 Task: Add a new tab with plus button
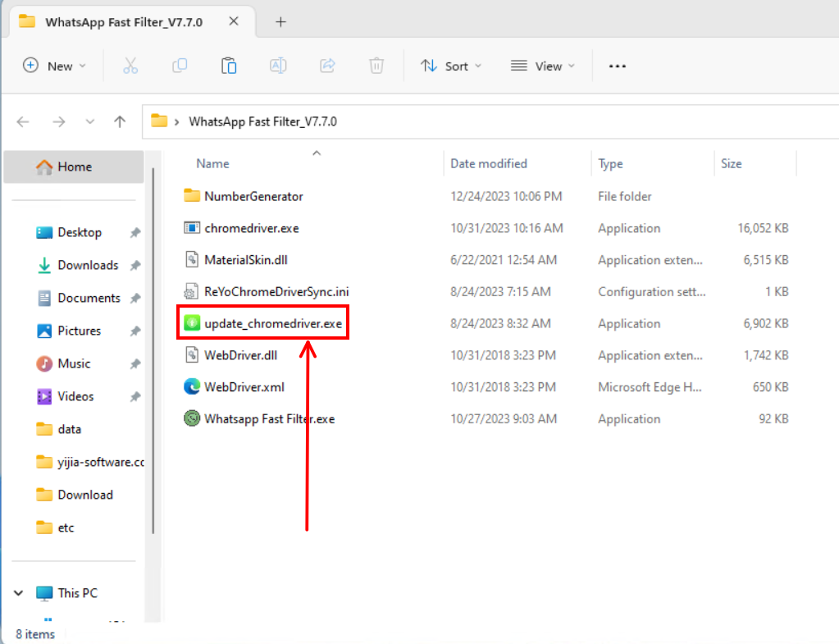pyautogui.click(x=280, y=22)
